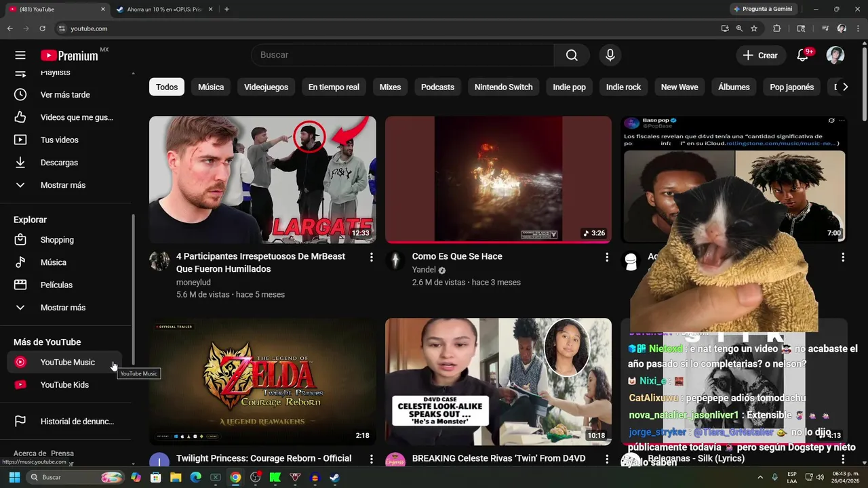Show more category chips with right arrow
The width and height of the screenshot is (868, 488).
point(845,87)
